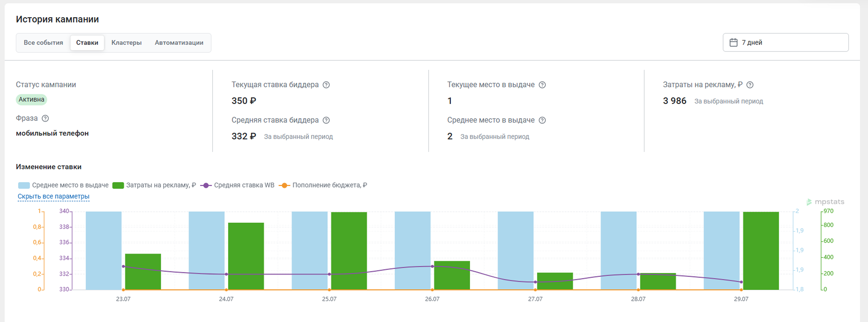Image resolution: width=868 pixels, height=322 pixels.
Task: Click help icon for Текущее место в выдаче
Action: click(542, 85)
